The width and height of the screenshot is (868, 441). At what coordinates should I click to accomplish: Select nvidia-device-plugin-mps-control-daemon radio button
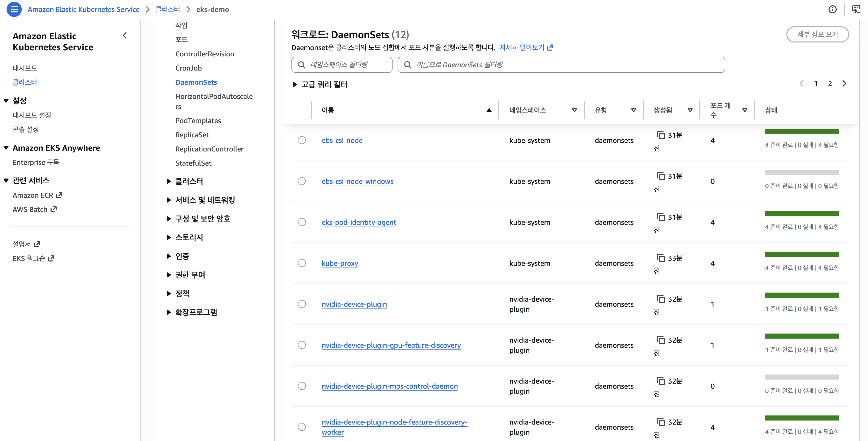click(302, 386)
